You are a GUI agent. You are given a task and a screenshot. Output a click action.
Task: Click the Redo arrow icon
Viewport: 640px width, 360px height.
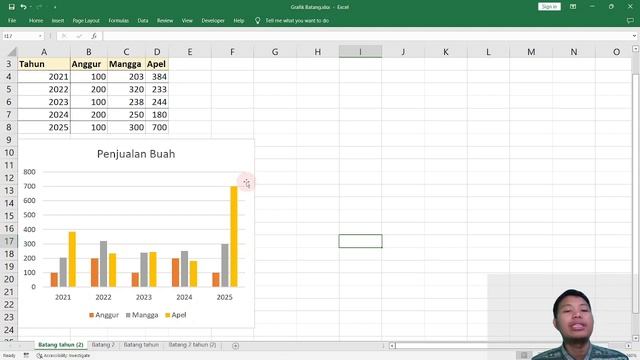pyautogui.click(x=39, y=7)
